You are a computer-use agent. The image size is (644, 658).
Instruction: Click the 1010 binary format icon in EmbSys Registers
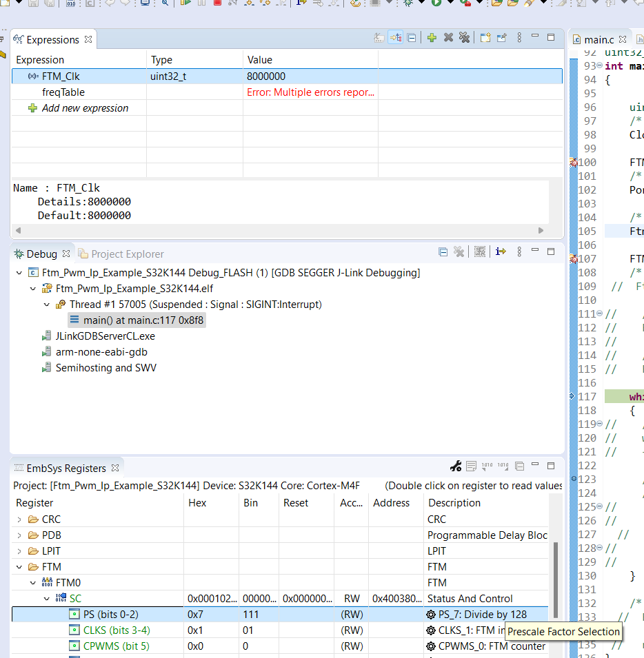pyautogui.click(x=487, y=466)
